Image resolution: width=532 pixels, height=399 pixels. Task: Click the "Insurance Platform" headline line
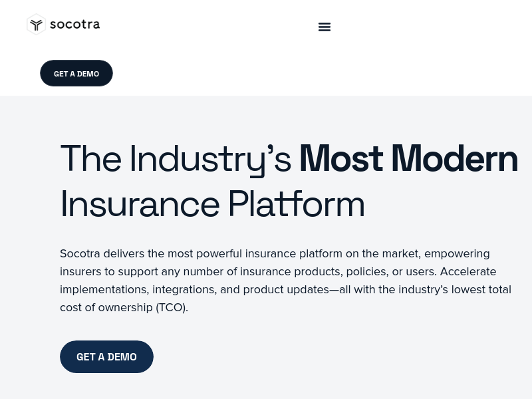pyautogui.click(x=212, y=203)
